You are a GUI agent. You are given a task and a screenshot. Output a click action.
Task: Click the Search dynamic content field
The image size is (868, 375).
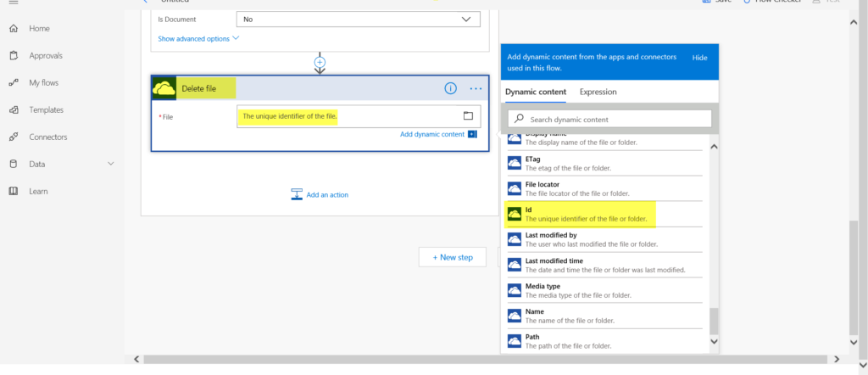(610, 120)
